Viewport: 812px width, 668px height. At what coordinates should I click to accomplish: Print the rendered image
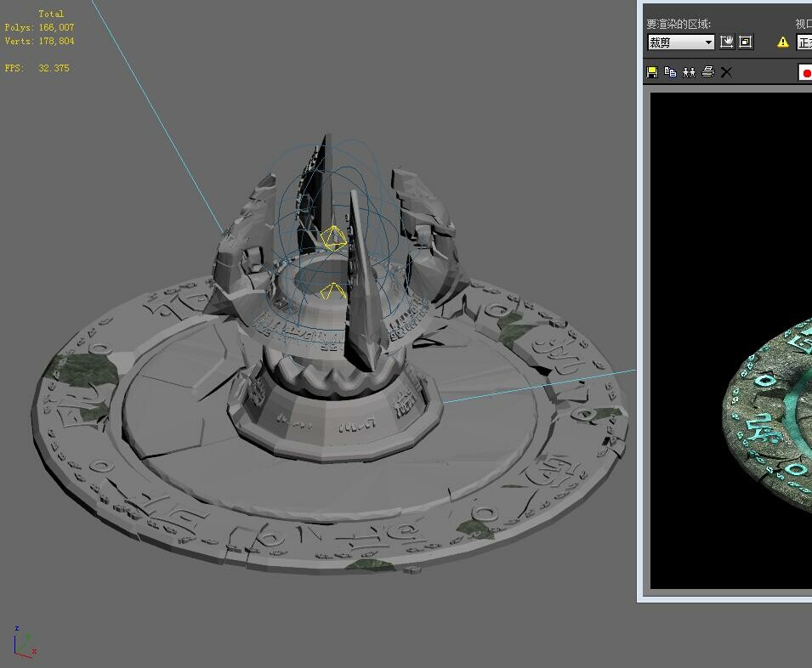coord(708,72)
